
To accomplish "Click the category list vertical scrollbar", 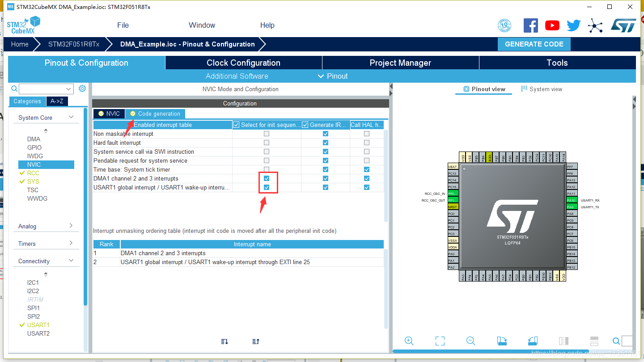I will pyautogui.click(x=85, y=206).
